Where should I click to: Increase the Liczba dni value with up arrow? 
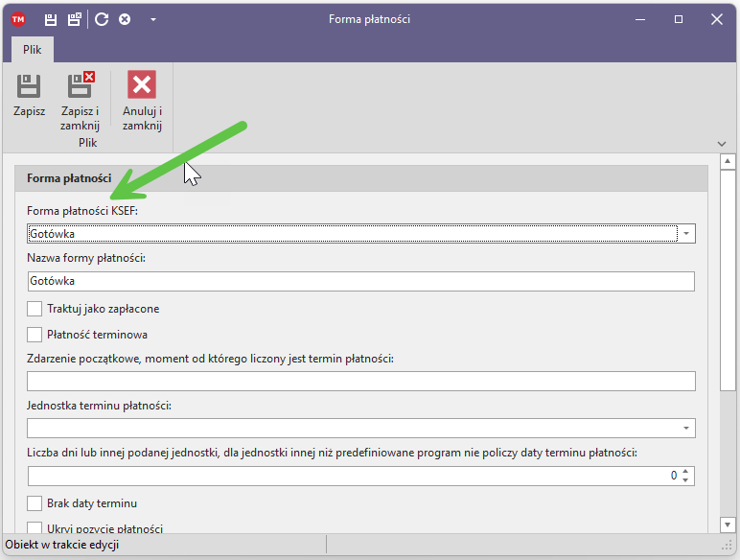pyautogui.click(x=685, y=471)
